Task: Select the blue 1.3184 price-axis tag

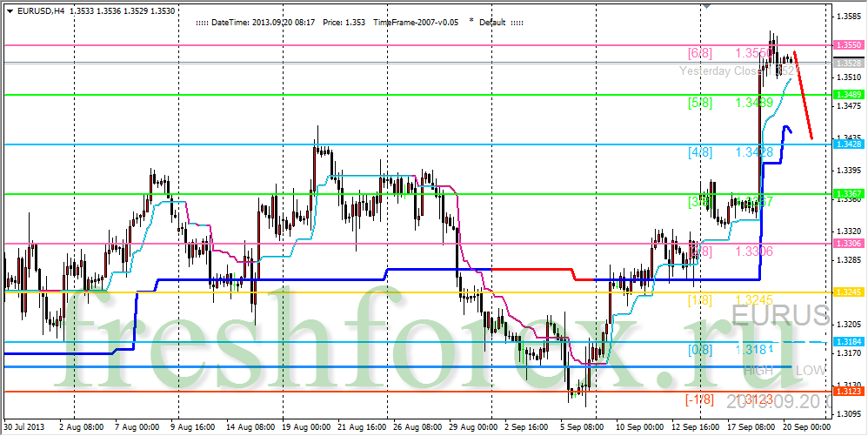Action: coord(848,342)
